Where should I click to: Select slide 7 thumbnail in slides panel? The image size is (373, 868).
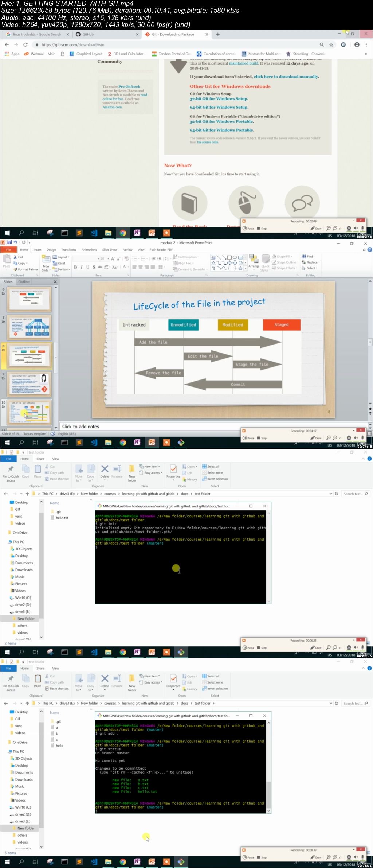click(30, 327)
